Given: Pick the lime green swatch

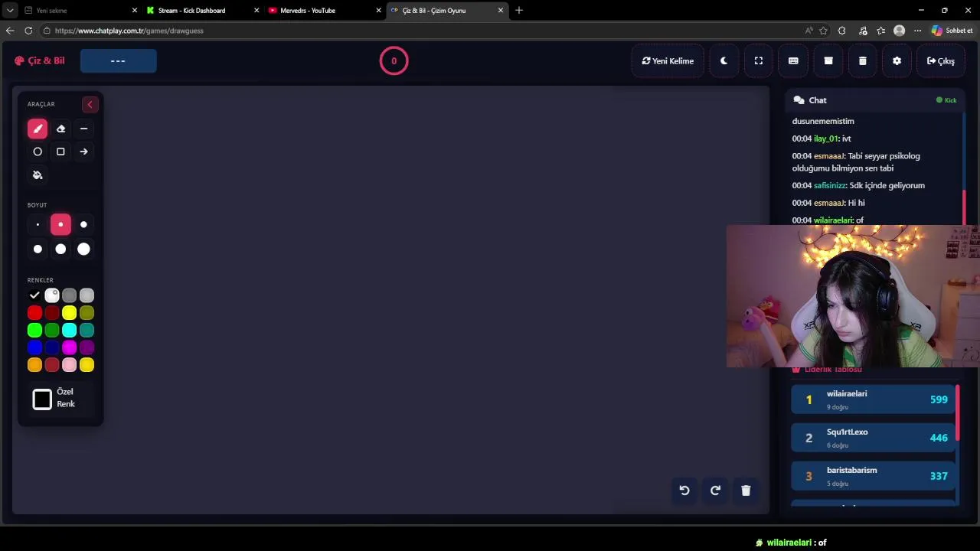Looking at the screenshot, I should [x=34, y=331].
